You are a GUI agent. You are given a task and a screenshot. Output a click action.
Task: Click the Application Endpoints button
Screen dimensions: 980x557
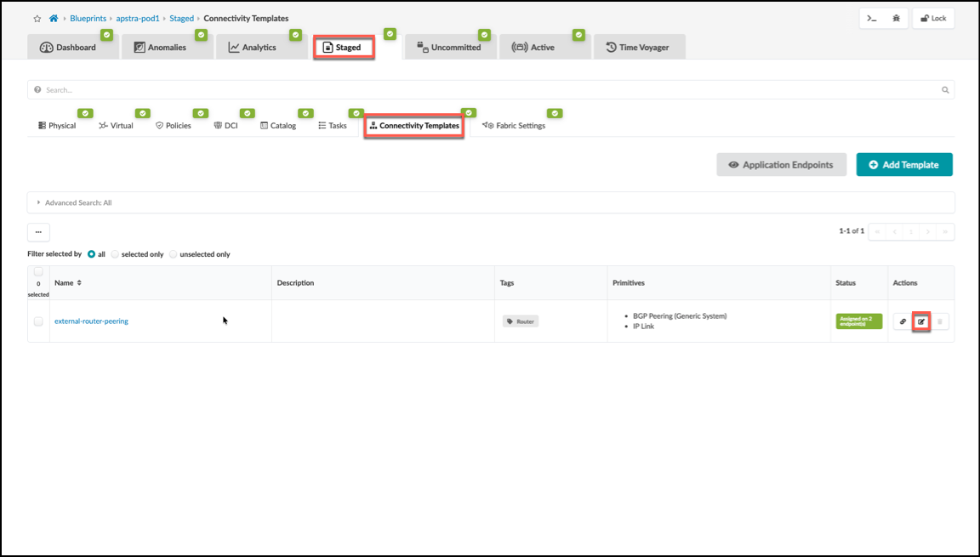(x=781, y=165)
